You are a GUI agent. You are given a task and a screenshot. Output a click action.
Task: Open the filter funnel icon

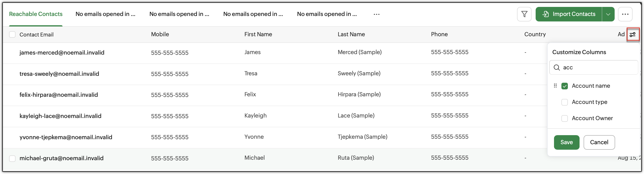click(524, 14)
